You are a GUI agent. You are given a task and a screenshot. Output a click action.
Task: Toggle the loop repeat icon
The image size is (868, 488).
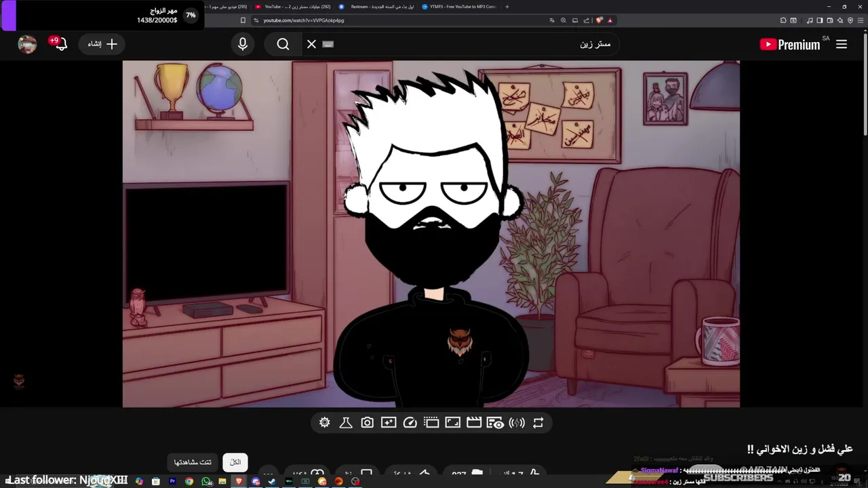pos(538,423)
